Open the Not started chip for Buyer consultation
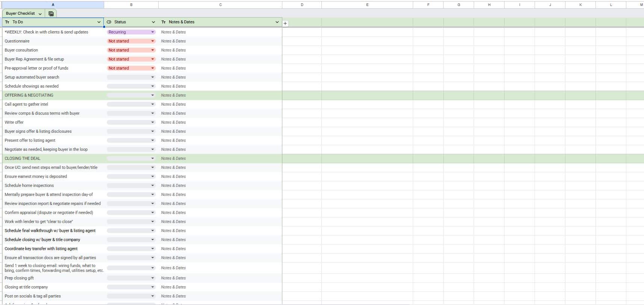This screenshot has width=644, height=305. (x=153, y=50)
